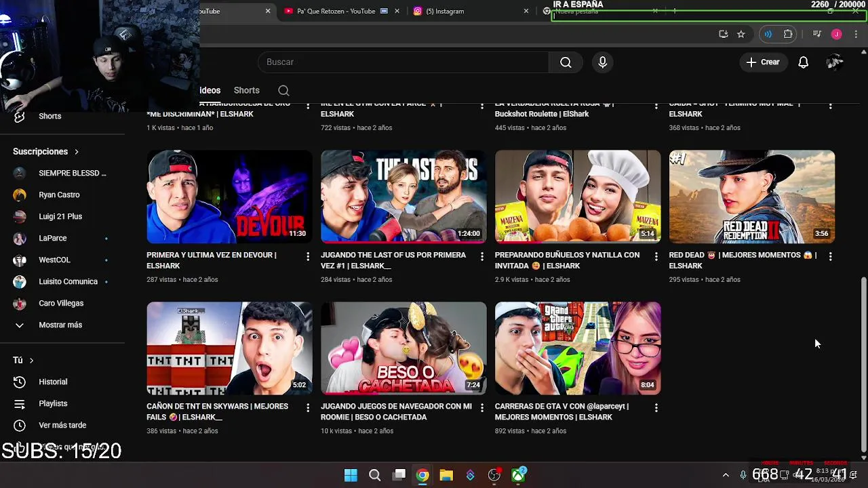Go to Caro Villegas subscription
Image resolution: width=868 pixels, height=488 pixels.
61,304
